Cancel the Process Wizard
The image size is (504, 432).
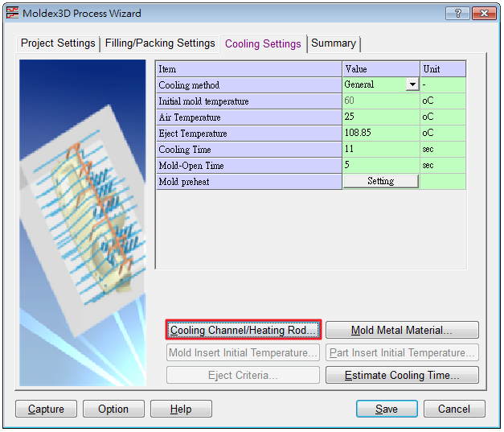click(x=454, y=409)
